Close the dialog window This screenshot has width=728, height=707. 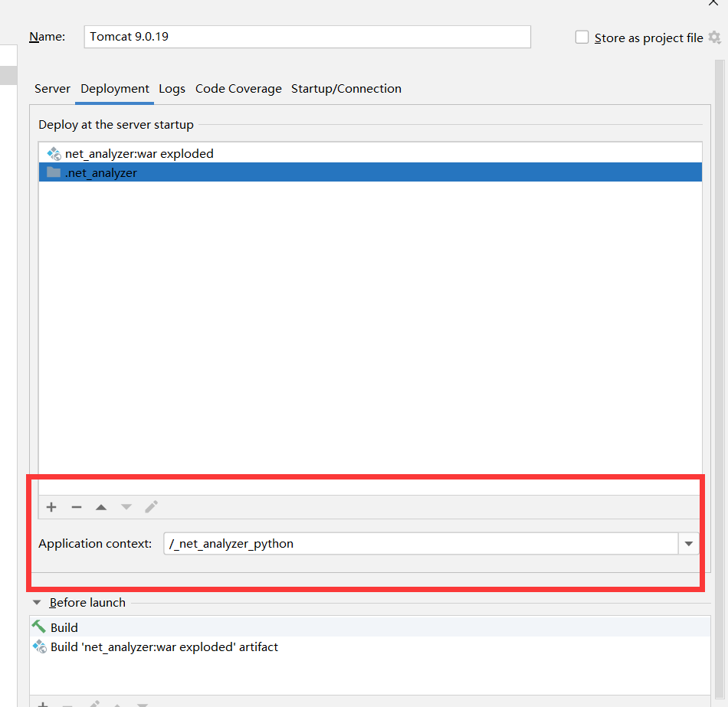coord(713,3)
